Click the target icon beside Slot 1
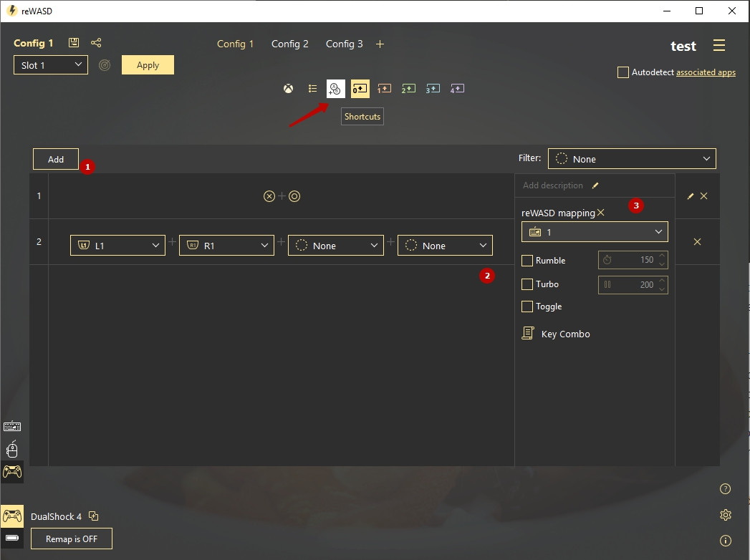The height and width of the screenshot is (560, 750). pyautogui.click(x=105, y=65)
